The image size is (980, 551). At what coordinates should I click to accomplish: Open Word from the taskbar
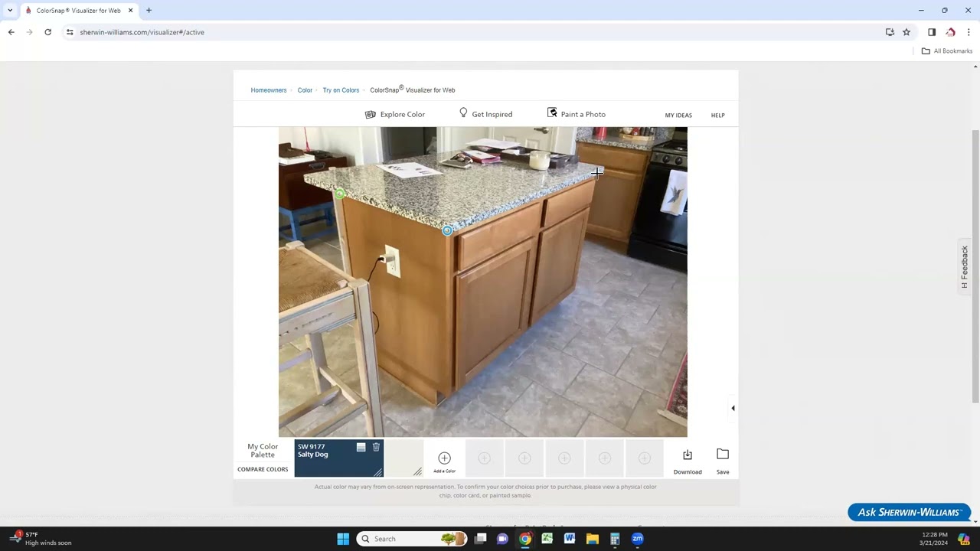(570, 539)
